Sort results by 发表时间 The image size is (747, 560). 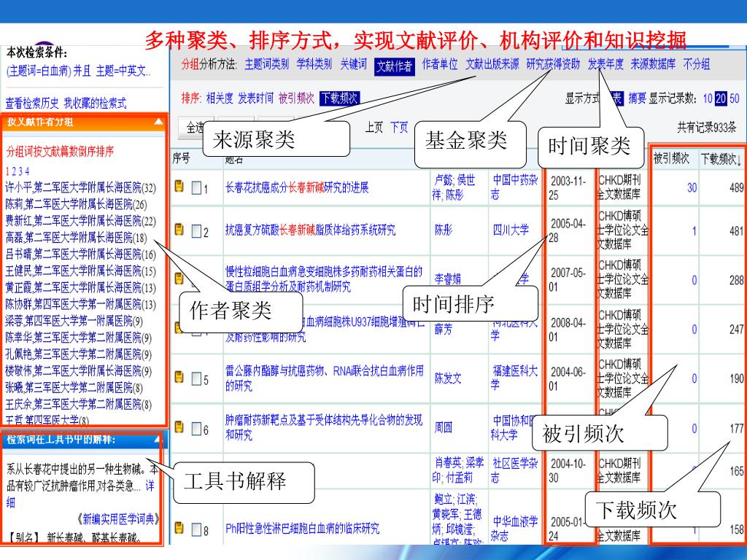coord(255,98)
